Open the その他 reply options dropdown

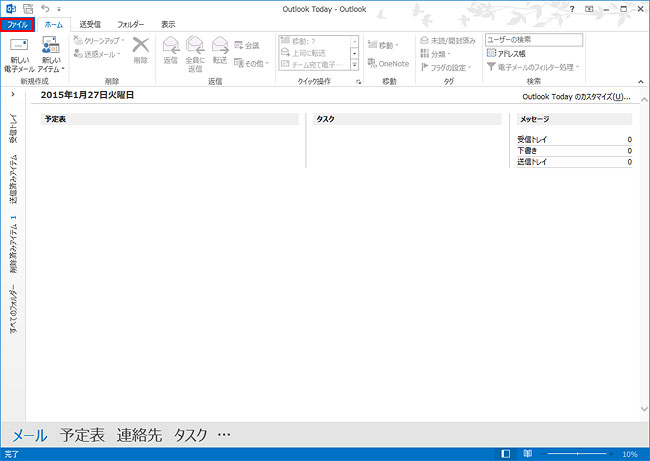coord(251,63)
